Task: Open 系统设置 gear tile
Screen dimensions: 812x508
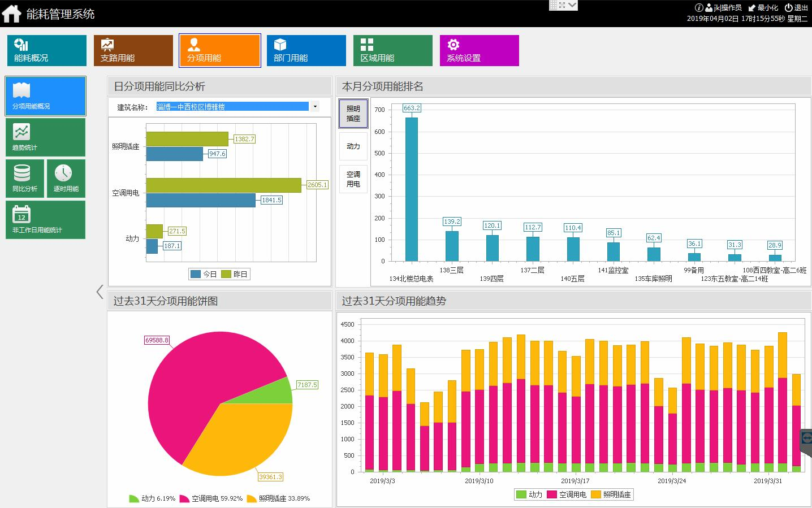Action: pos(480,51)
